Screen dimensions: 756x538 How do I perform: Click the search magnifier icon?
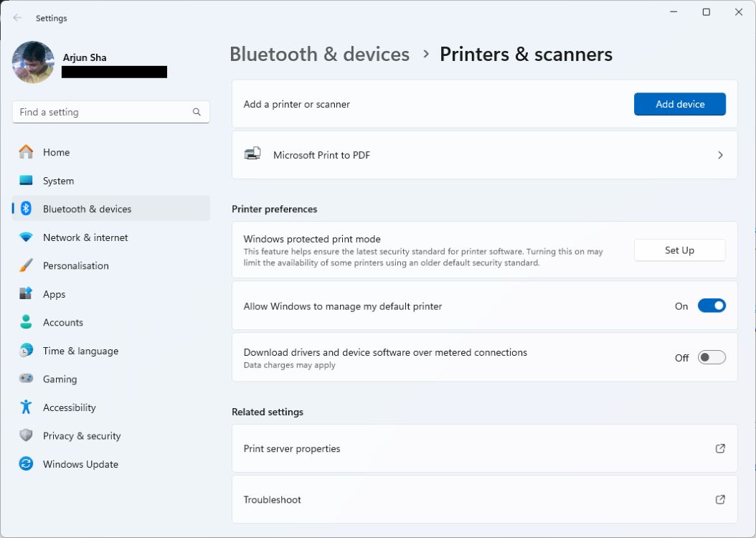pos(197,112)
